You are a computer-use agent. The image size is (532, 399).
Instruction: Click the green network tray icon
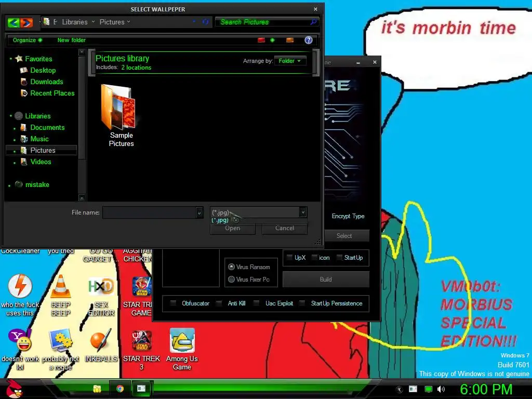pyautogui.click(x=429, y=389)
